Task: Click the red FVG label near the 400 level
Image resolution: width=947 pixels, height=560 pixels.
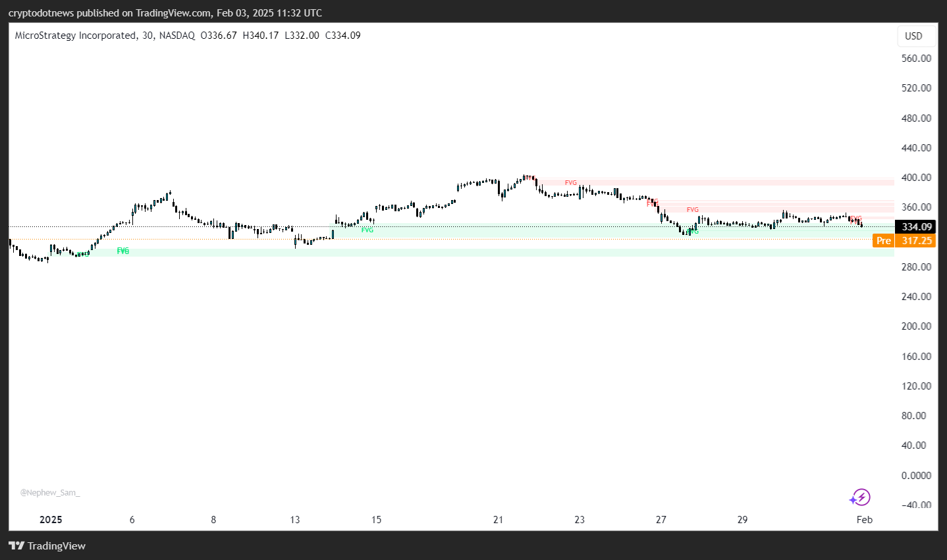Action: 570,183
